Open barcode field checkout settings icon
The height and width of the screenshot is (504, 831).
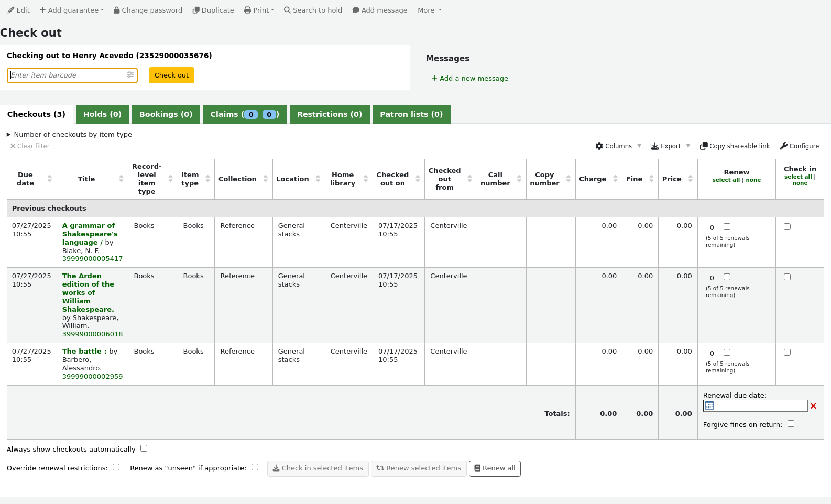[x=130, y=75]
